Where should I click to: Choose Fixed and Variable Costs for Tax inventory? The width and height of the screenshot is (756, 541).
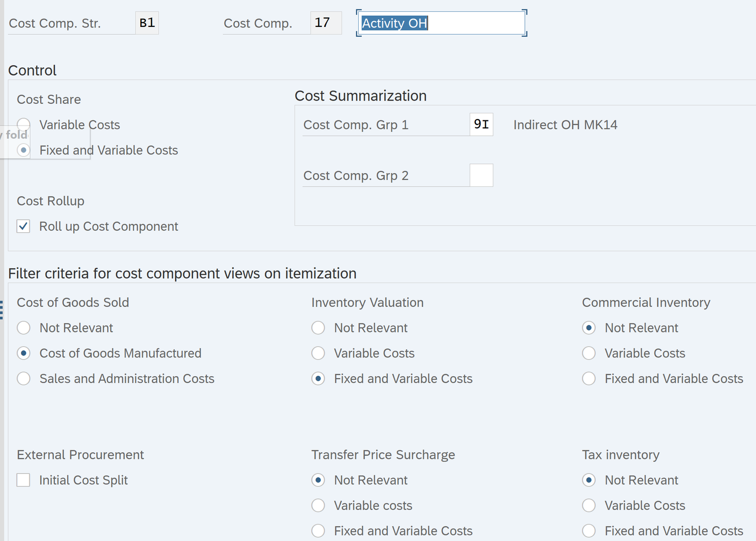click(589, 531)
